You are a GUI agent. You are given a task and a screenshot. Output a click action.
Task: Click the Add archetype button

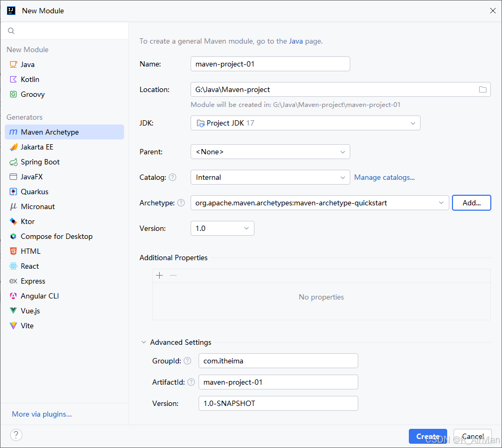[471, 203]
